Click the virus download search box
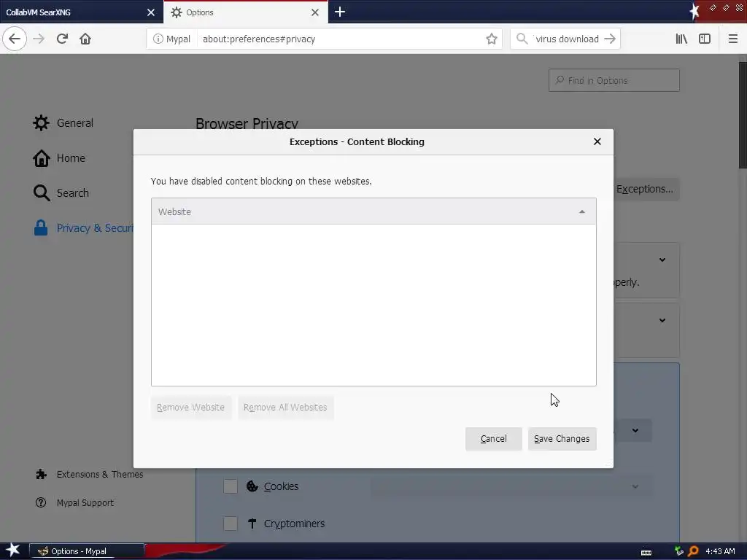 (x=566, y=39)
